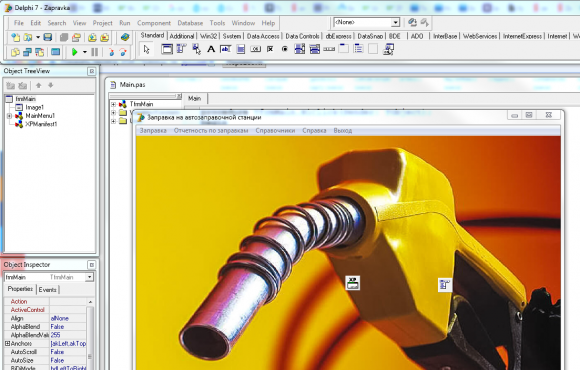Select the Frames component icon
The height and width of the screenshot is (370, 580).
point(166,49)
